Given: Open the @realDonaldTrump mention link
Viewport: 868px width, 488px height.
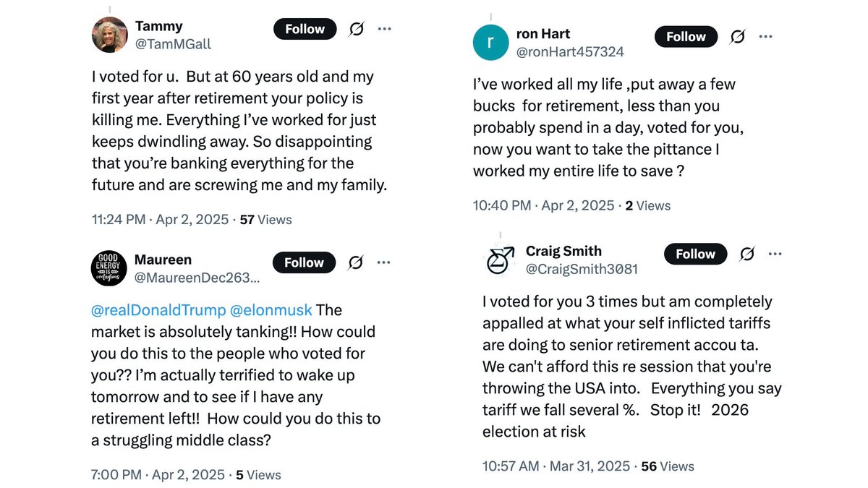Looking at the screenshot, I should coord(158,310).
